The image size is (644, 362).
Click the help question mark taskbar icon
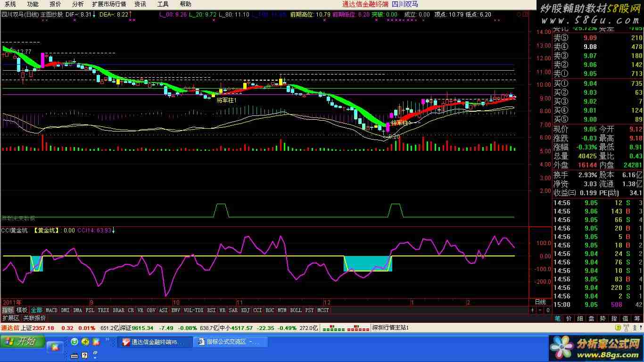click(x=85, y=355)
